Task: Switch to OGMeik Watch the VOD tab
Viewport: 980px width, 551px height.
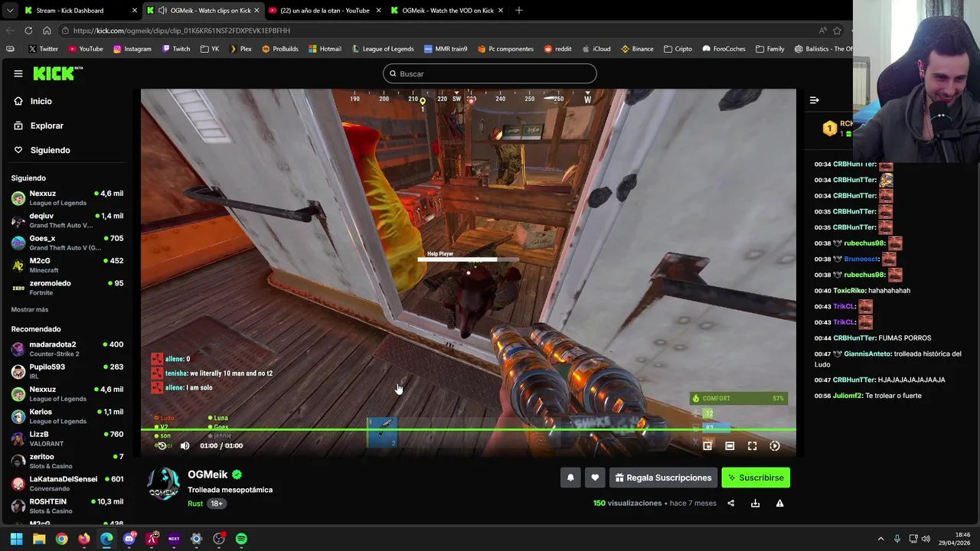Action: tap(446, 11)
